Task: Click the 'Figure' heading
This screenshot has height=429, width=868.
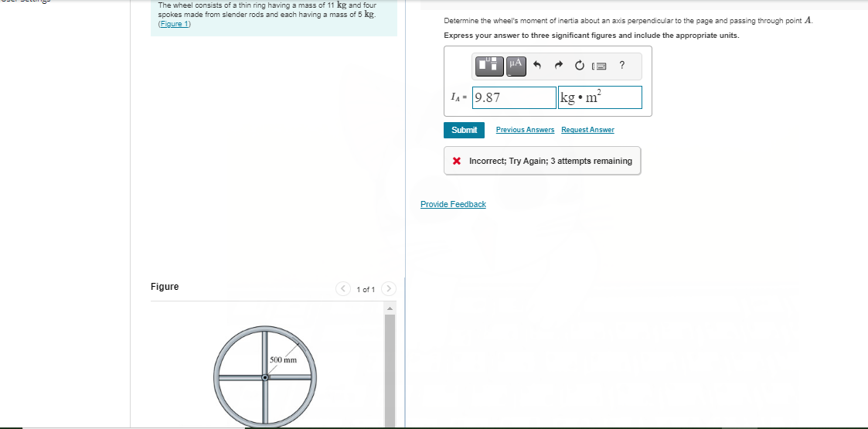Action: (x=165, y=286)
